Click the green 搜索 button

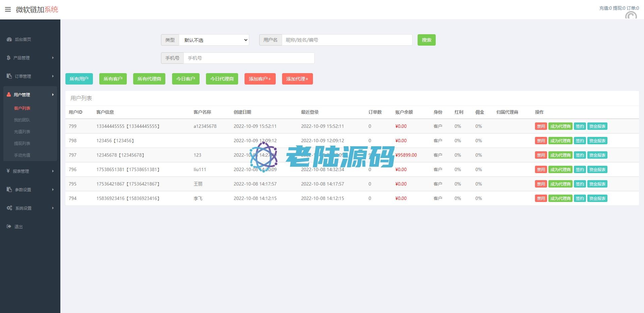click(x=426, y=40)
